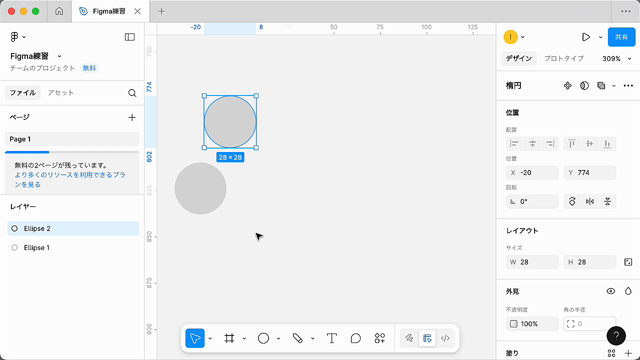Select the Frame tool
640x360 pixels.
click(229, 338)
